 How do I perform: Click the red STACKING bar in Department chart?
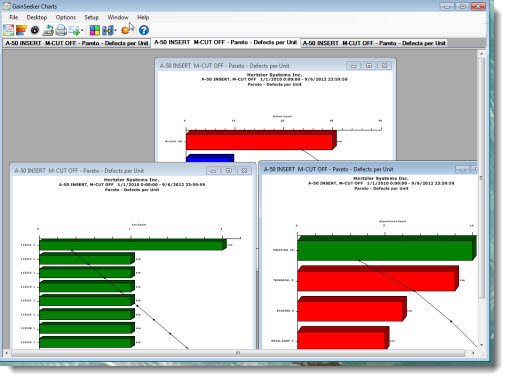352,309
